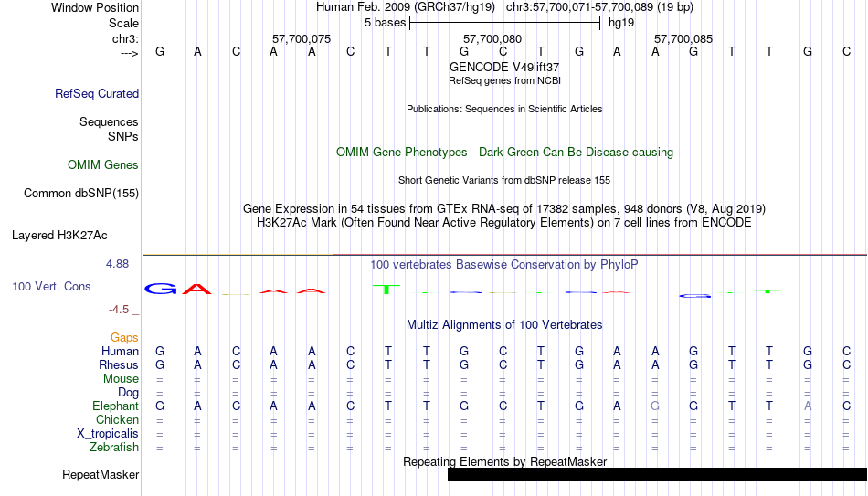Screen dimensions: 868x496
Task: Click Repeating Elements by RepeatMasker title
Action: pos(504,461)
